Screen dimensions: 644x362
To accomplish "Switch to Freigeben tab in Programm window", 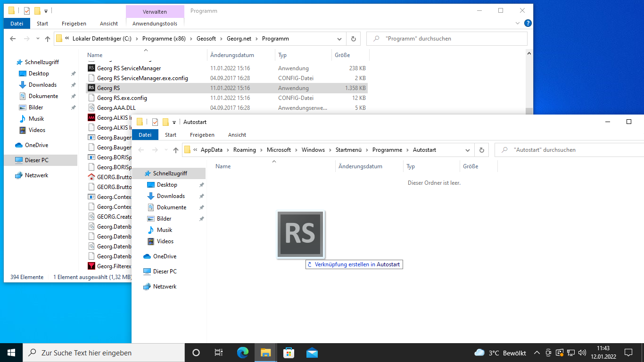I will (x=74, y=24).
